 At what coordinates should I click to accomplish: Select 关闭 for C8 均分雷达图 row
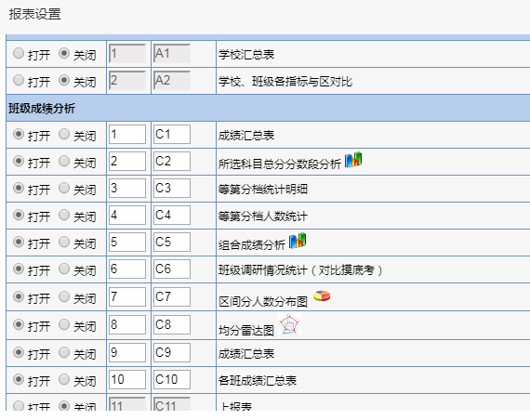point(64,324)
